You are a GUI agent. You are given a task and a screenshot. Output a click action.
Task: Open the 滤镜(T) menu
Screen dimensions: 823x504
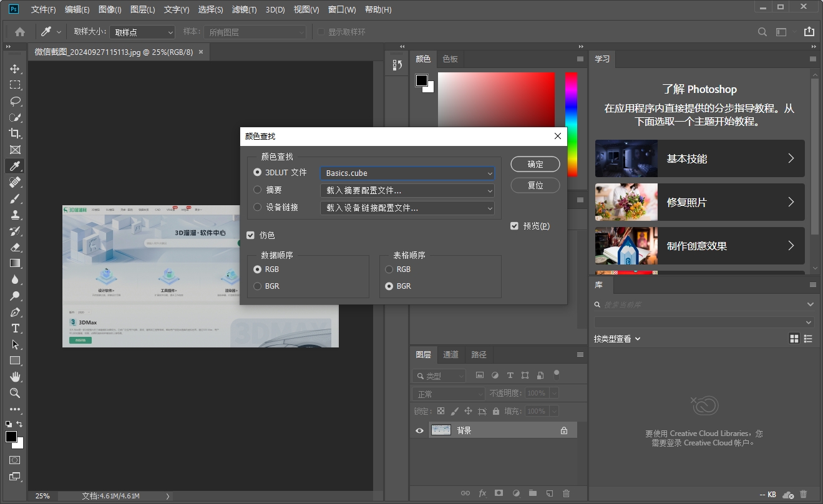tap(244, 10)
